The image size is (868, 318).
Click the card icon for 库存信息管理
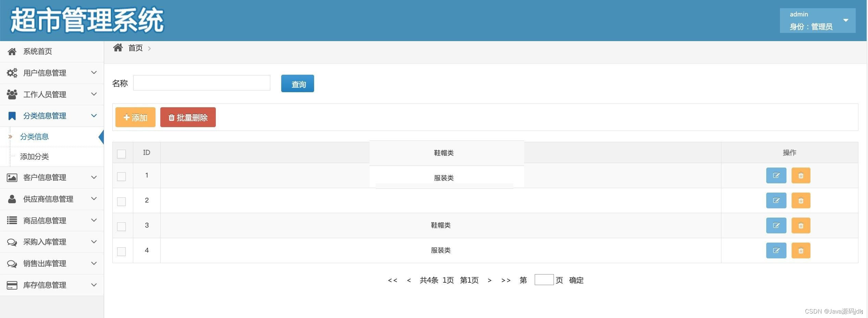(12, 285)
